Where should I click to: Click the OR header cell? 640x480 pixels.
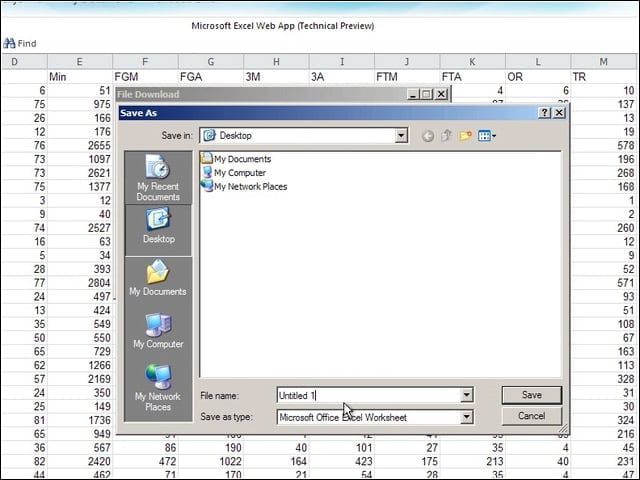click(x=538, y=77)
